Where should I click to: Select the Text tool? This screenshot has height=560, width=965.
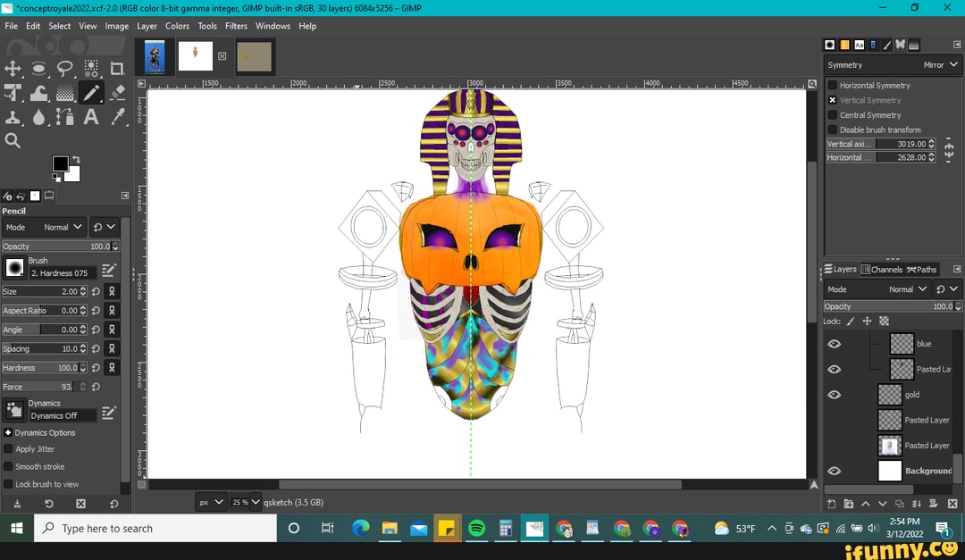[91, 117]
